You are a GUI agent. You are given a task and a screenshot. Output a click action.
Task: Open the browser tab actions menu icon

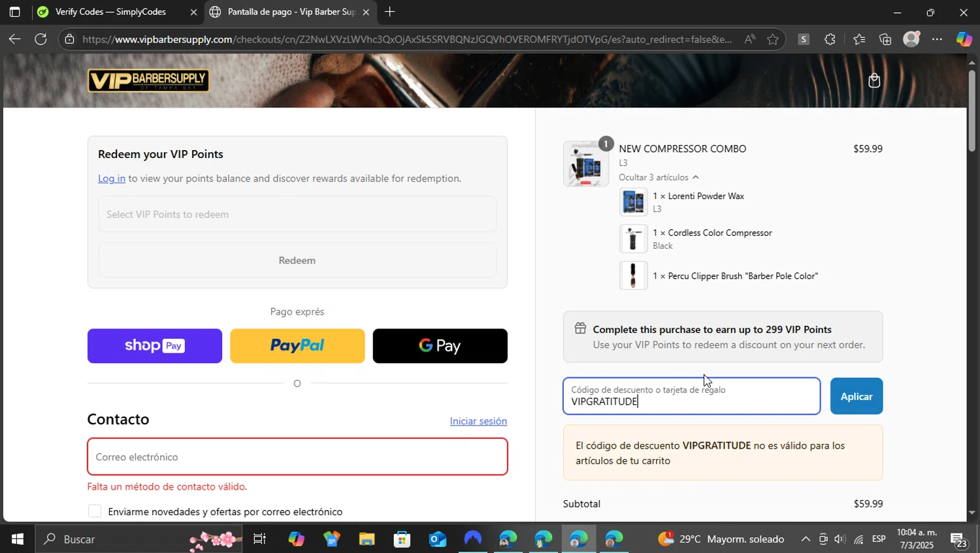pos(14,12)
